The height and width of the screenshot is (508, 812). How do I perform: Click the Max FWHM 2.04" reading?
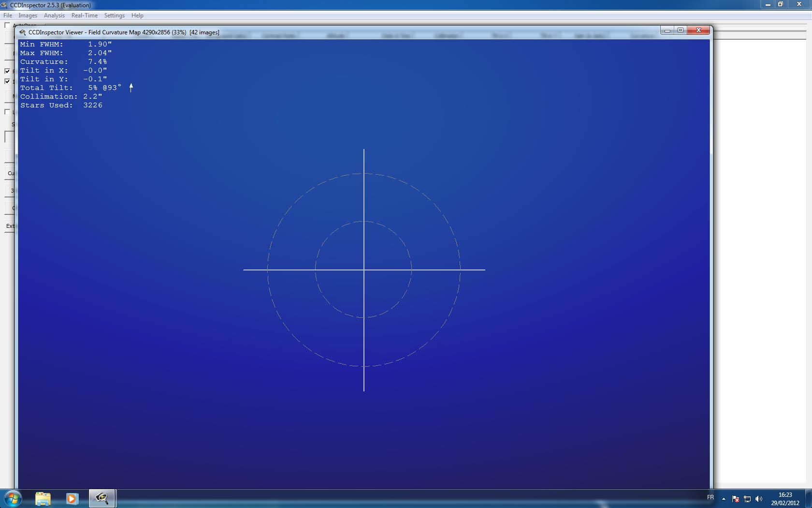(x=66, y=53)
